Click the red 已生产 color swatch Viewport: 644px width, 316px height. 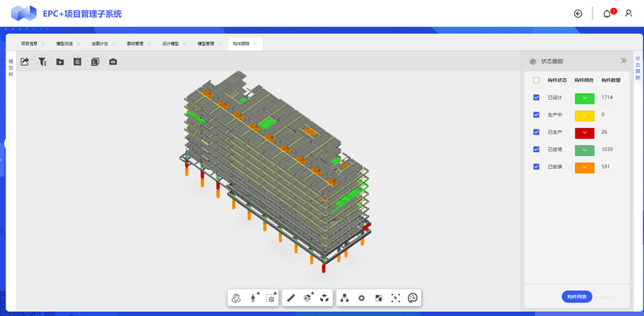(584, 133)
